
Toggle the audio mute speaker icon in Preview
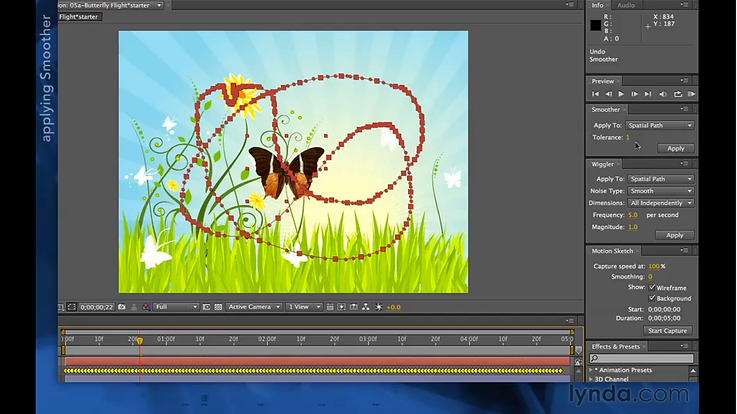pyautogui.click(x=663, y=94)
